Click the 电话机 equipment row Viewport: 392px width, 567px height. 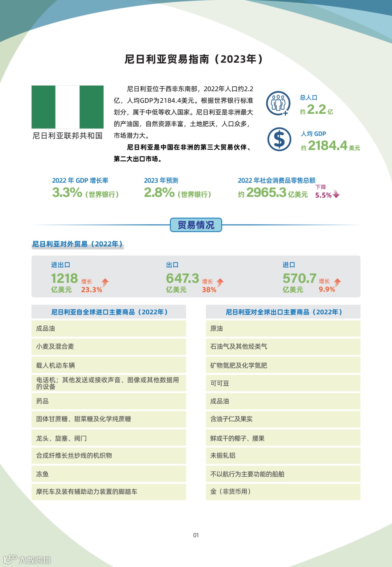(109, 383)
